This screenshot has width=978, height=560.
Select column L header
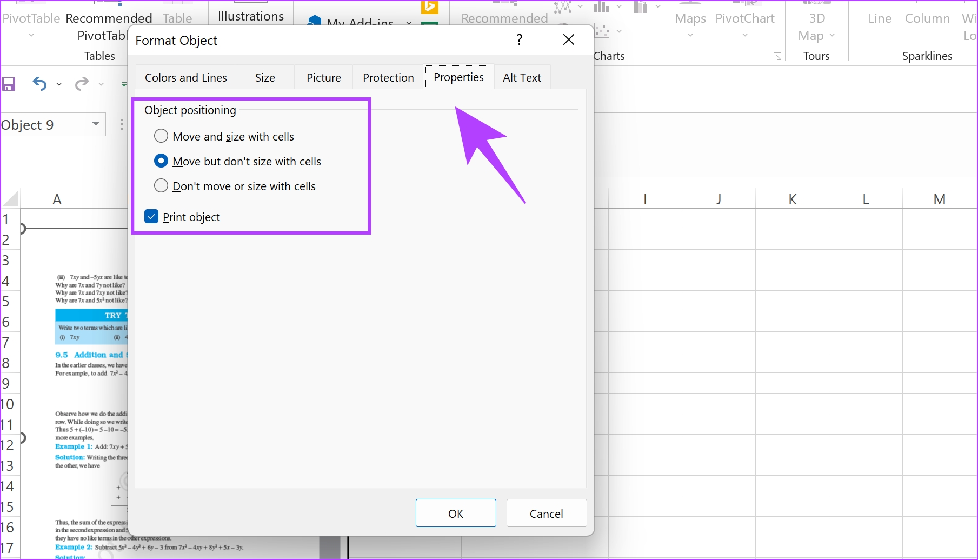click(866, 199)
